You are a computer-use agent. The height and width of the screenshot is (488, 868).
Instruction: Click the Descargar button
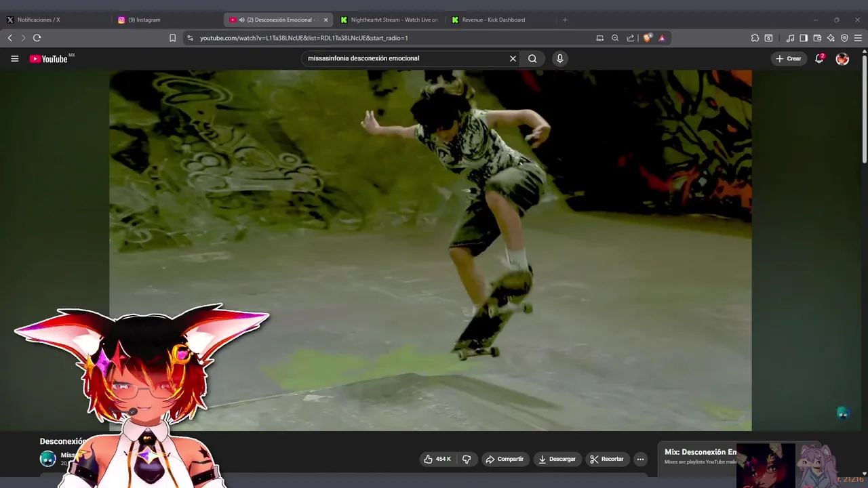pos(557,459)
